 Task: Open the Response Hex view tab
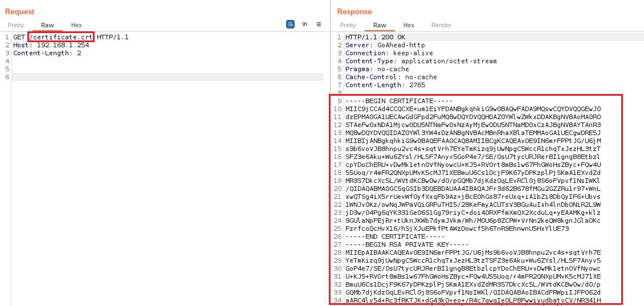click(409, 25)
